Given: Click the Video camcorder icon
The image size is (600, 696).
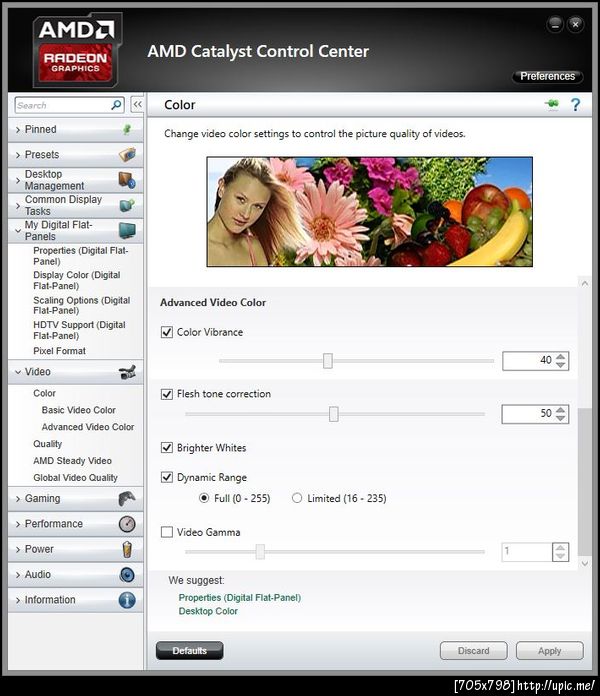Looking at the screenshot, I should click(127, 372).
